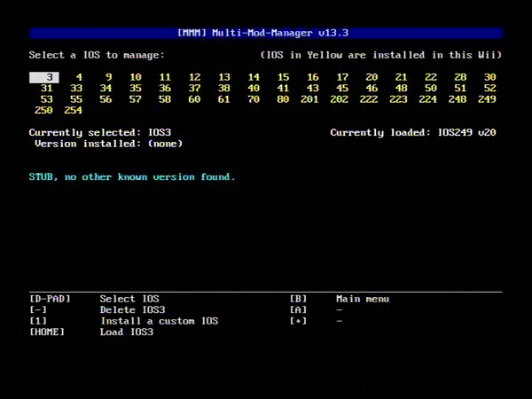The image size is (532, 399).
Task: Select IOS 21 entry
Action: (x=401, y=77)
